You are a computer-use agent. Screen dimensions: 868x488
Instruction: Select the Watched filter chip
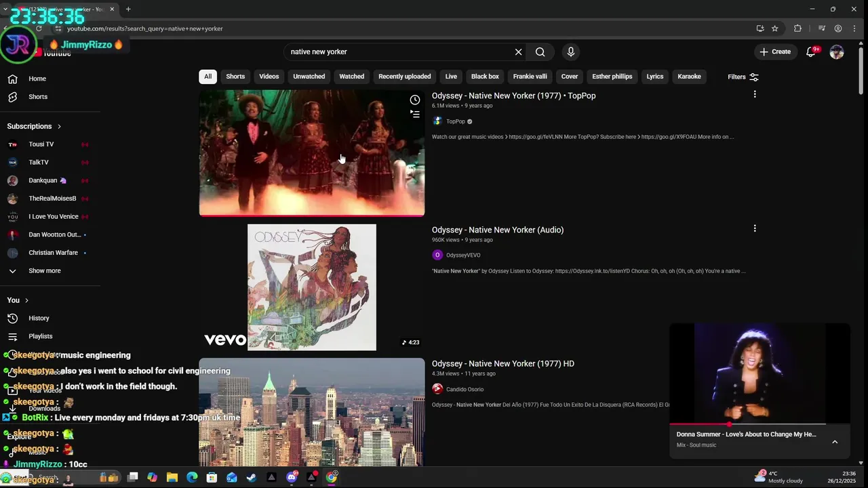[x=351, y=77]
